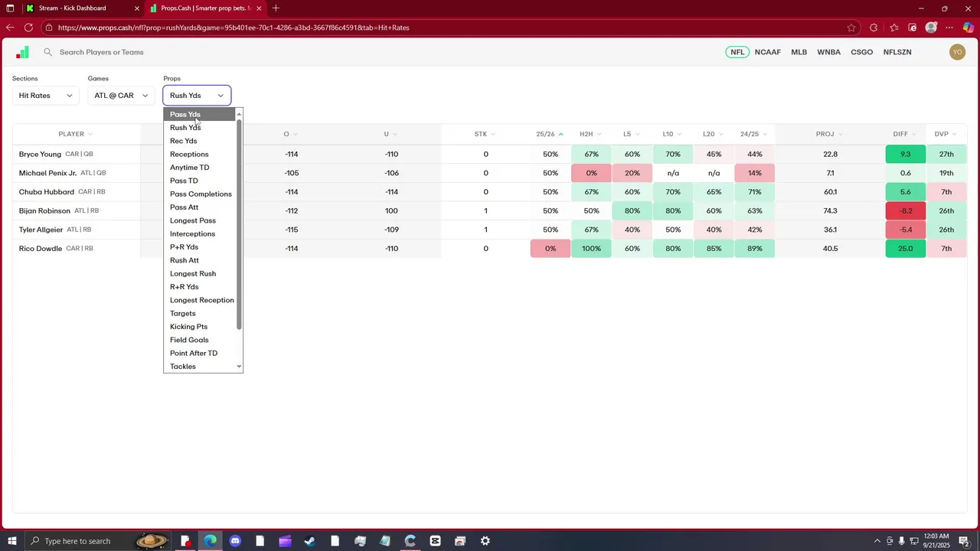This screenshot has height=551, width=980.
Task: Choose Kicking Pts option
Action: tap(199, 327)
